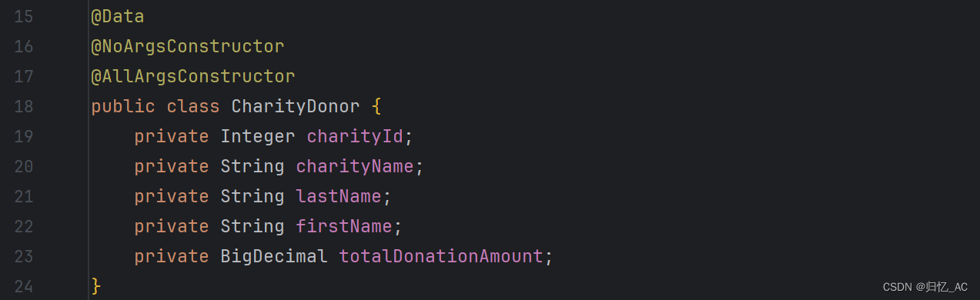Click the public keyword on line 18
The image size is (980, 300).
click(123, 107)
